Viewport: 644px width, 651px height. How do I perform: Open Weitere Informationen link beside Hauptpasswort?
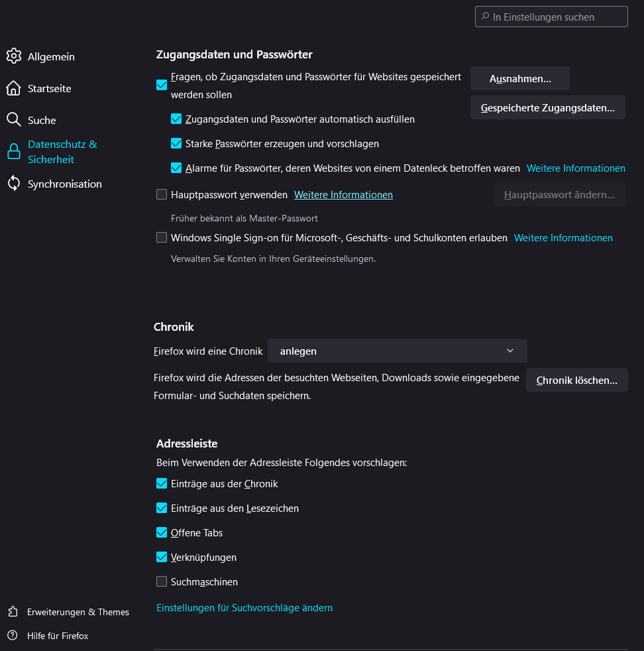click(x=343, y=195)
